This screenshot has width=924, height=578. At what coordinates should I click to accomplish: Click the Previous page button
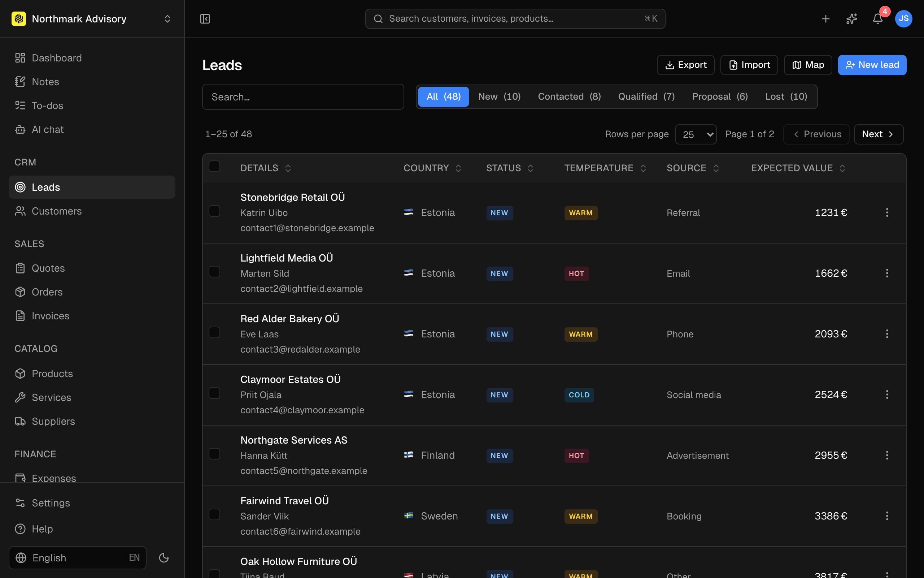tap(816, 134)
